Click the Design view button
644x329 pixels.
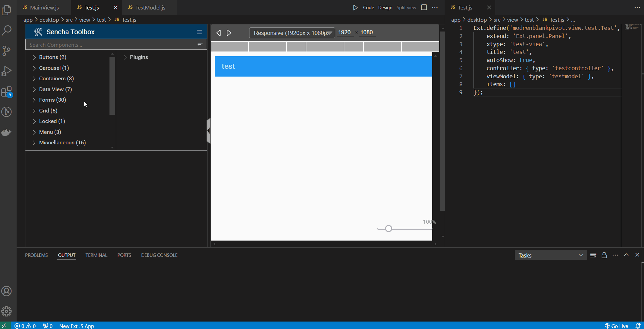(x=385, y=7)
